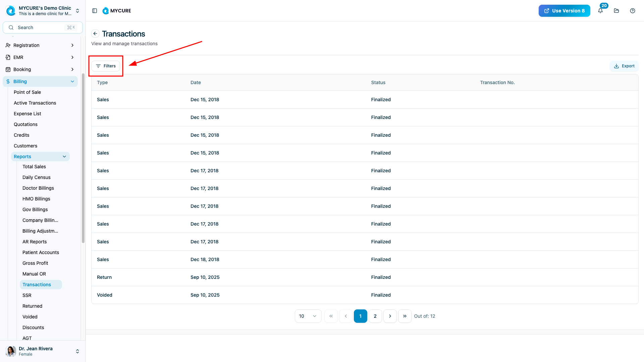
Task: Open rows-per-page dropdown showing 10
Action: click(308, 316)
